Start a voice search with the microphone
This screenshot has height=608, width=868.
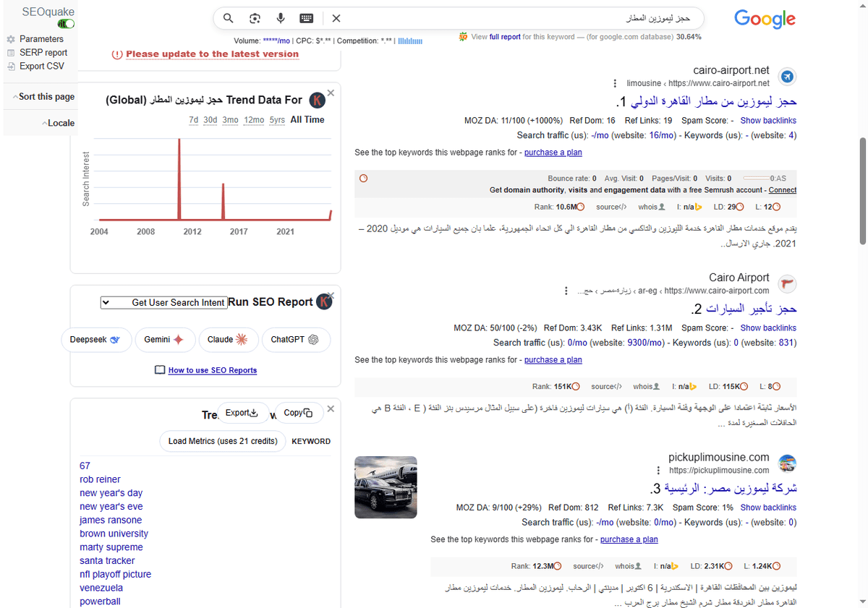281,18
